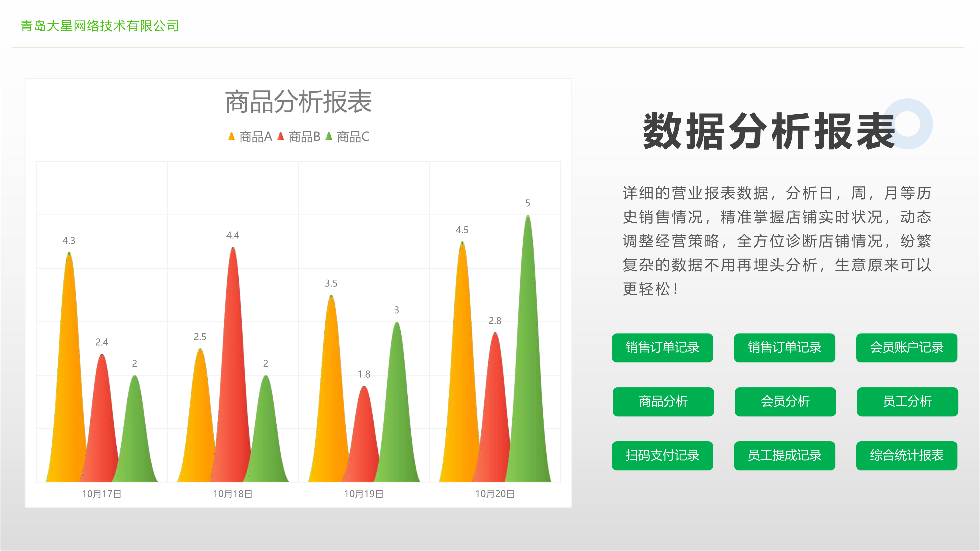Click the 5 data label on 10月20日

528,203
